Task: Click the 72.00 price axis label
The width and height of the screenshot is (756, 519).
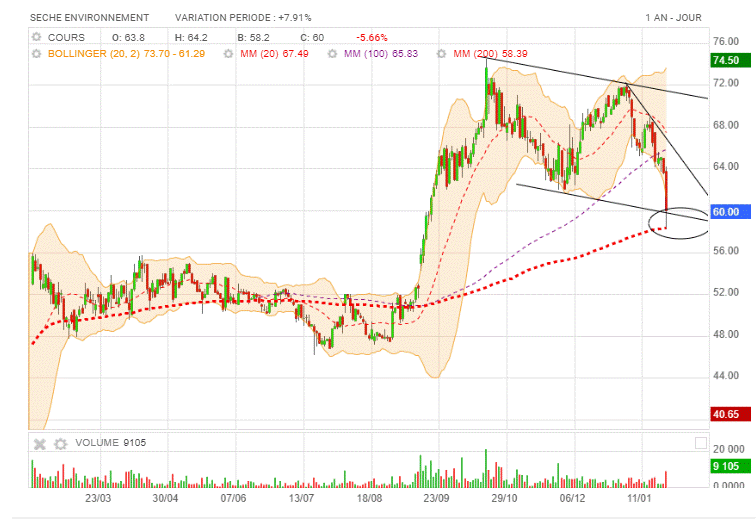Action: pos(726,83)
